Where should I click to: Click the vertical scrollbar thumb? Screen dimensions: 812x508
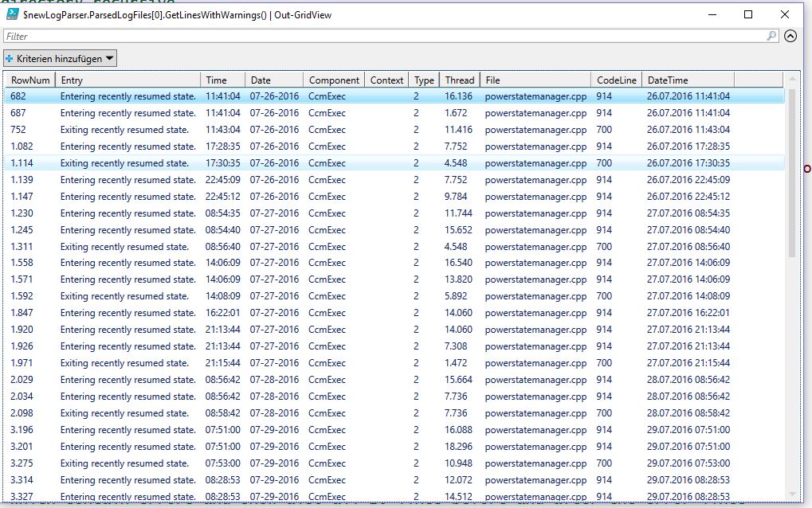point(792,173)
